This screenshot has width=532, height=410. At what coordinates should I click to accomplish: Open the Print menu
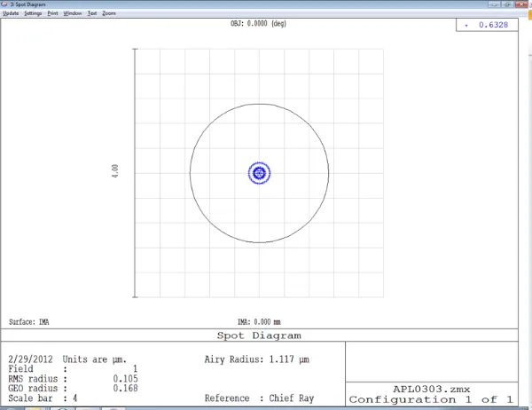tap(53, 14)
